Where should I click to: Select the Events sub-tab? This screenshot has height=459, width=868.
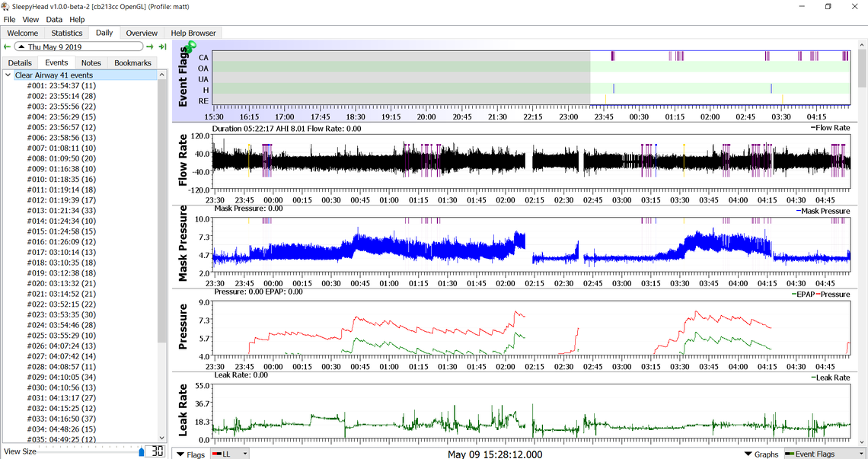point(56,62)
